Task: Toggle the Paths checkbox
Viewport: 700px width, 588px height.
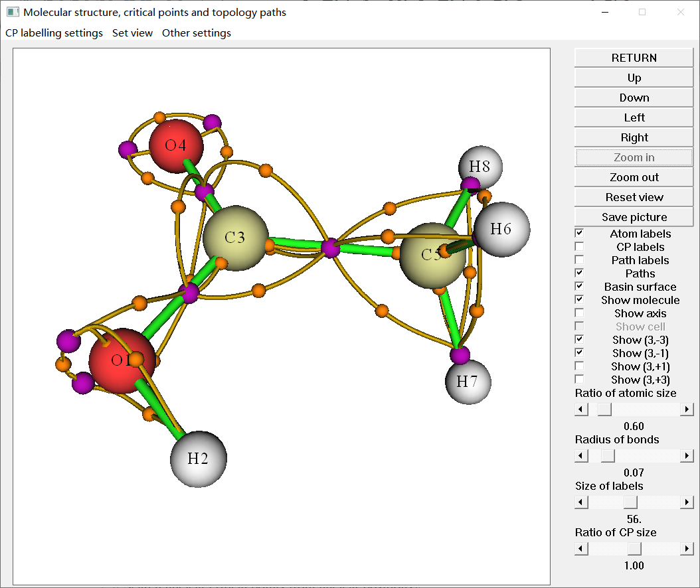Action: [x=579, y=273]
